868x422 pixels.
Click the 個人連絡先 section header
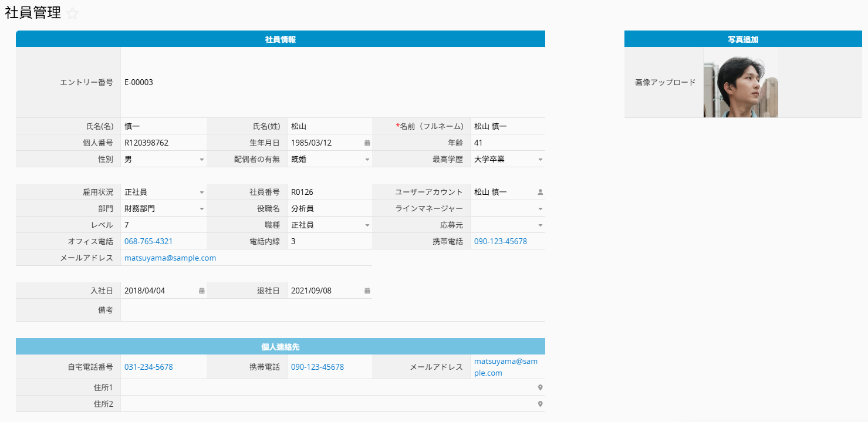coord(281,347)
